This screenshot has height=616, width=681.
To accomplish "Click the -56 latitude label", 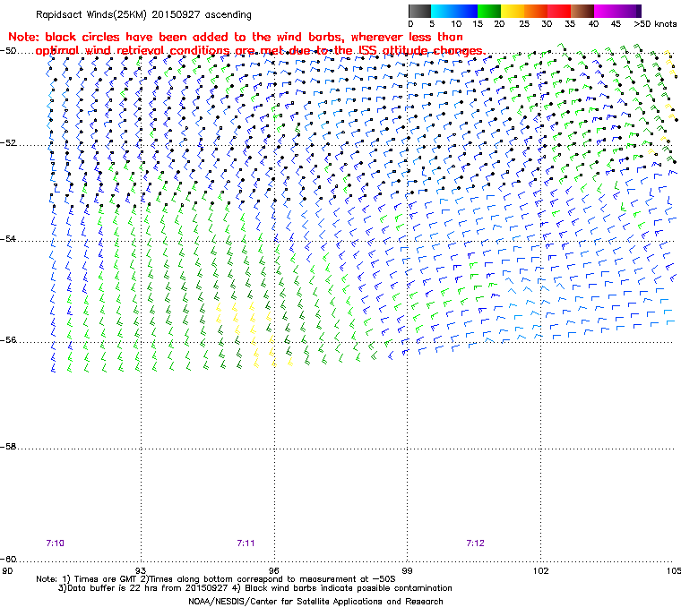I will coord(8,340).
